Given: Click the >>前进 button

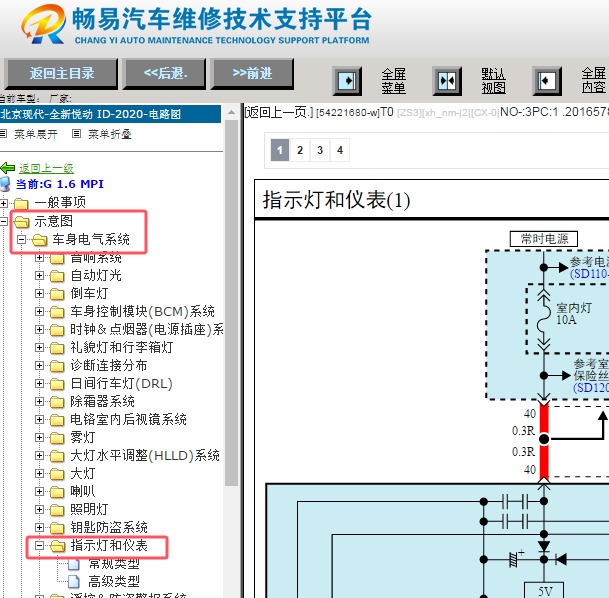Looking at the screenshot, I should 252,74.
